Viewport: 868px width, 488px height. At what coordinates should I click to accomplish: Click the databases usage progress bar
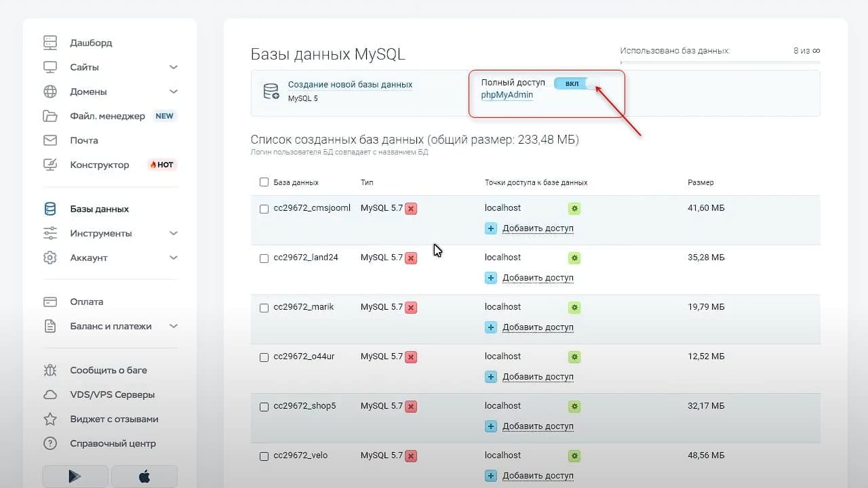[720, 62]
